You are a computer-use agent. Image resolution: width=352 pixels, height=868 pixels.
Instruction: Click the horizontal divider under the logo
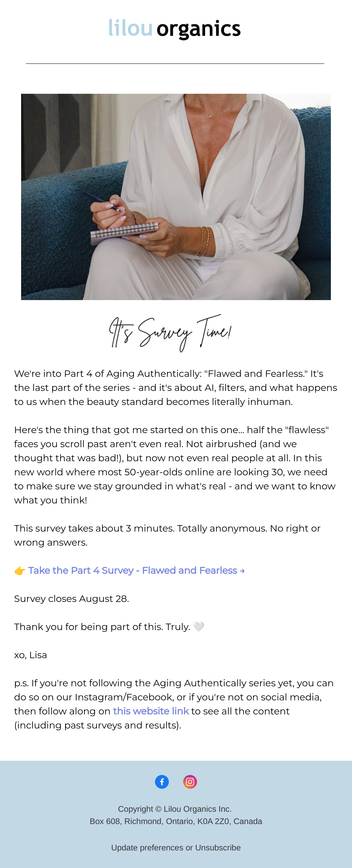(175, 63)
